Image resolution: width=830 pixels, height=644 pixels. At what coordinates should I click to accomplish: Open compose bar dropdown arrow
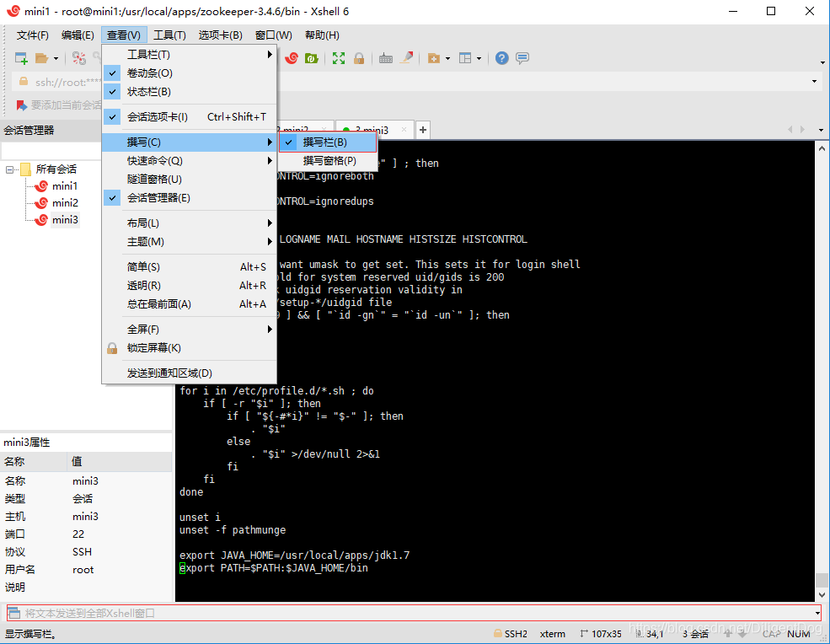pos(817,614)
